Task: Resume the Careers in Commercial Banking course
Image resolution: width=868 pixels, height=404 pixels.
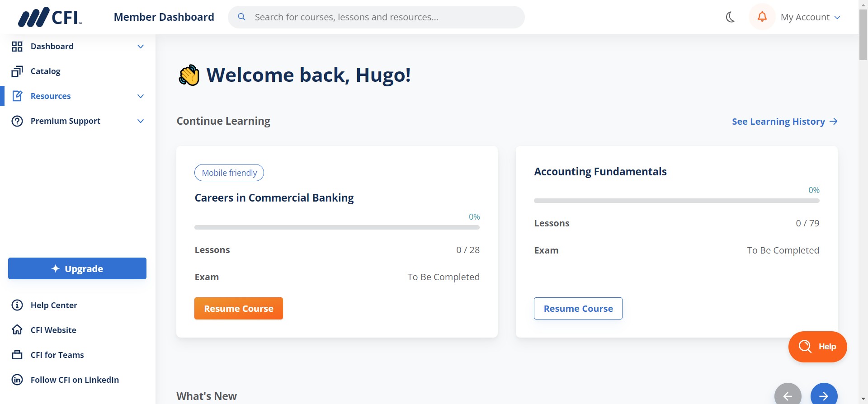Action: 239,309
